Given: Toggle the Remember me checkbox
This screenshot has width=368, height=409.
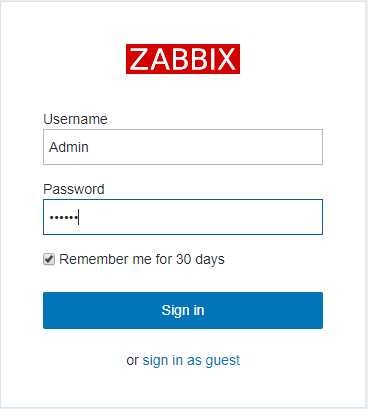Looking at the screenshot, I should [x=49, y=259].
